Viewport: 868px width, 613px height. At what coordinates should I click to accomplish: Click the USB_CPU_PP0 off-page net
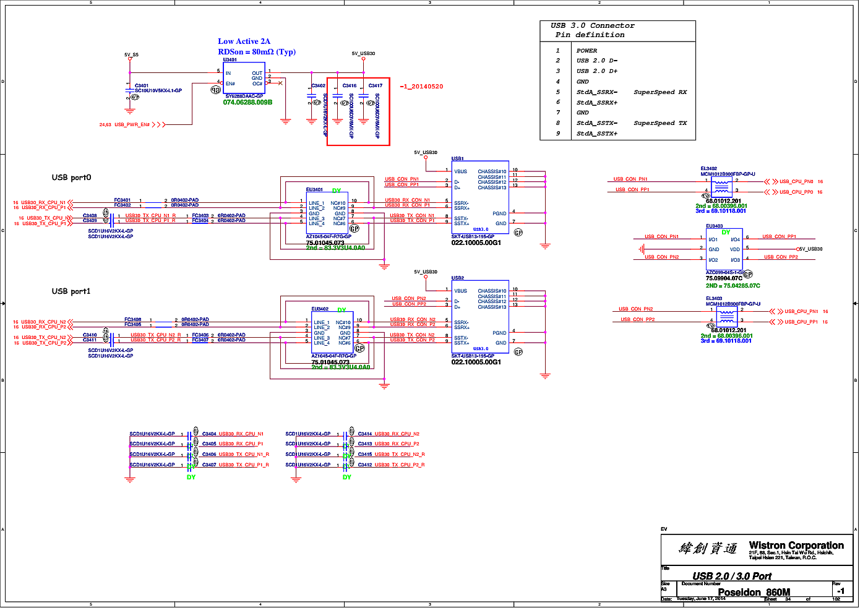tap(796, 192)
